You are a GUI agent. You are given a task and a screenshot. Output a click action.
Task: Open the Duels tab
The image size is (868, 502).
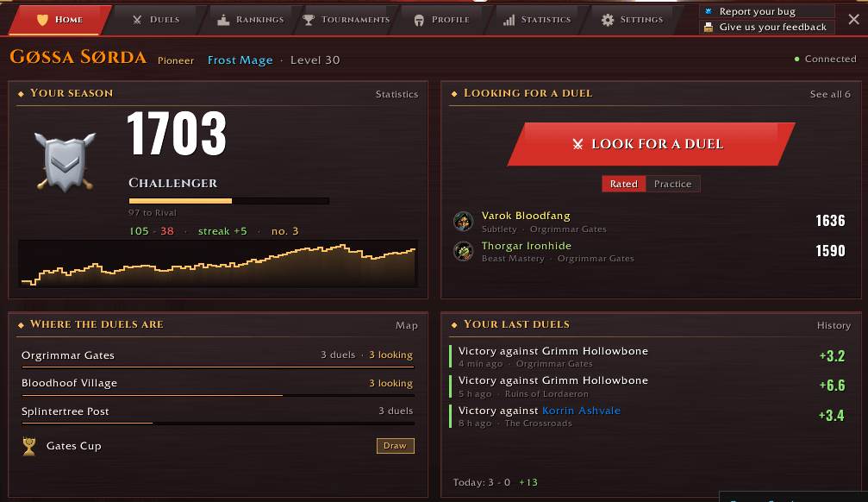tap(157, 20)
